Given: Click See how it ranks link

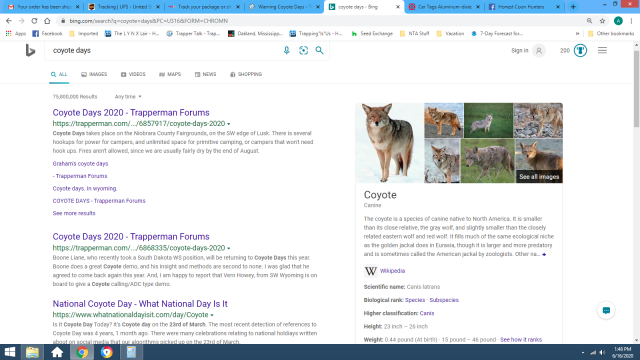Looking at the screenshot, I should [x=521, y=340].
